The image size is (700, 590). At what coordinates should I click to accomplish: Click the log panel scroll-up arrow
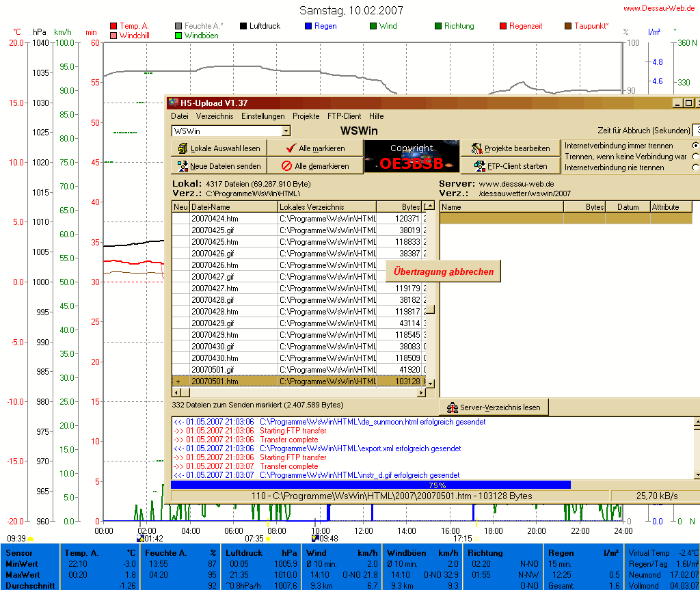click(x=697, y=424)
